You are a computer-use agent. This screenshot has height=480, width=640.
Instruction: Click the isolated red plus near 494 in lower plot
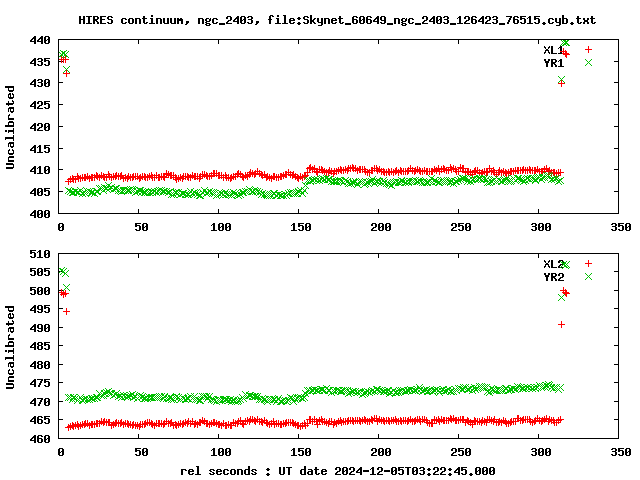click(67, 312)
